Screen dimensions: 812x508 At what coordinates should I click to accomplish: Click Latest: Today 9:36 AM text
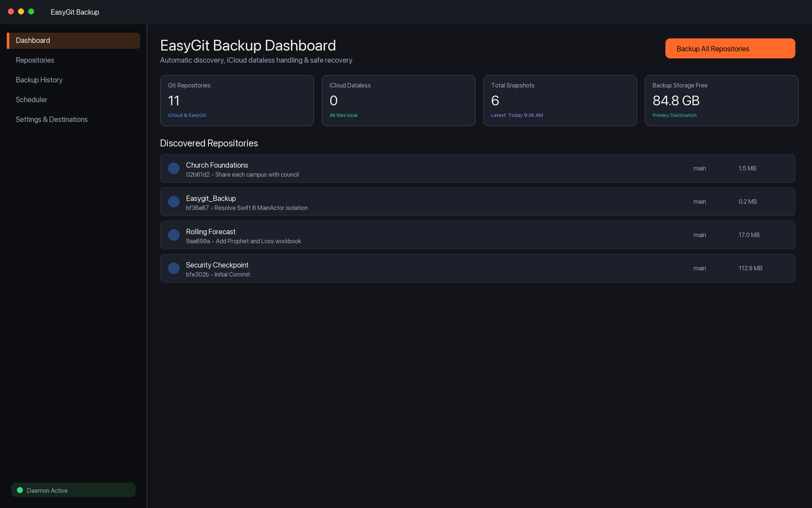coord(517,115)
